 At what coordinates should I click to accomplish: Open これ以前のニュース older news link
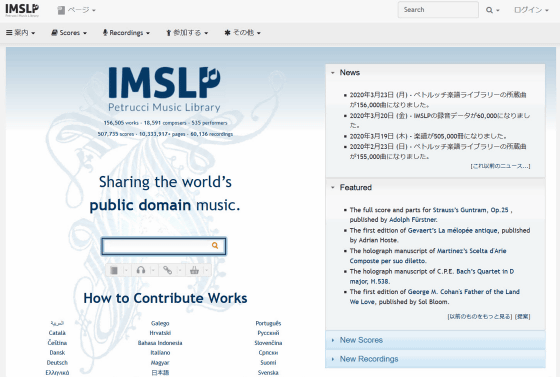pyautogui.click(x=500, y=166)
